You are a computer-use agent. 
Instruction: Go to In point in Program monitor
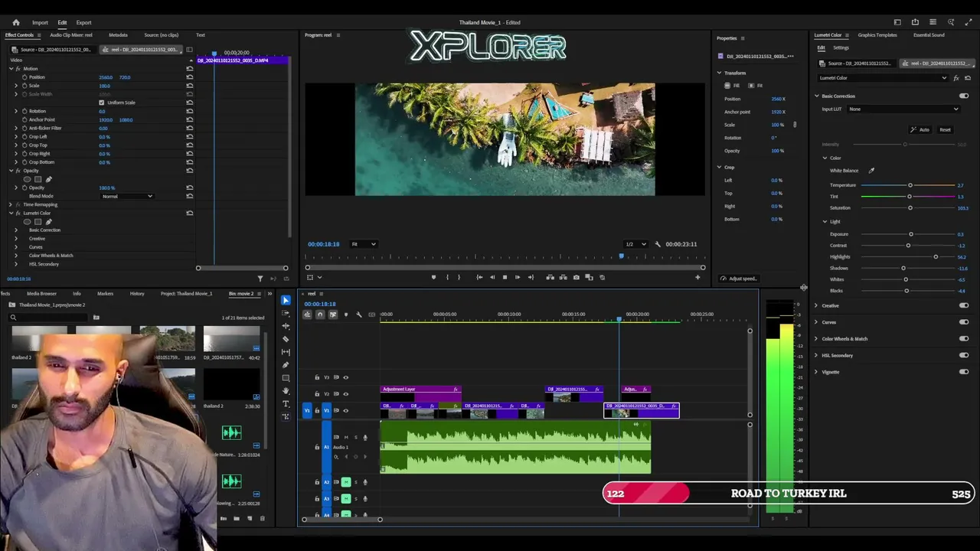point(479,277)
